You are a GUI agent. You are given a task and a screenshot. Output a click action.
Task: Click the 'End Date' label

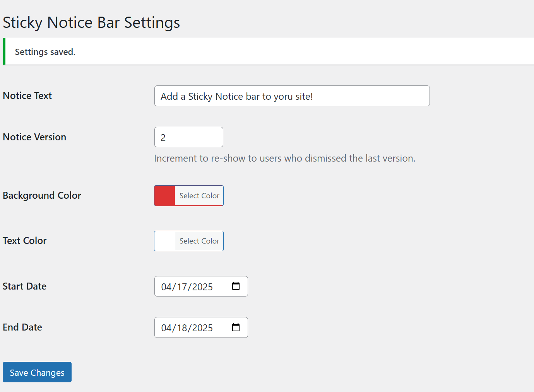point(22,327)
